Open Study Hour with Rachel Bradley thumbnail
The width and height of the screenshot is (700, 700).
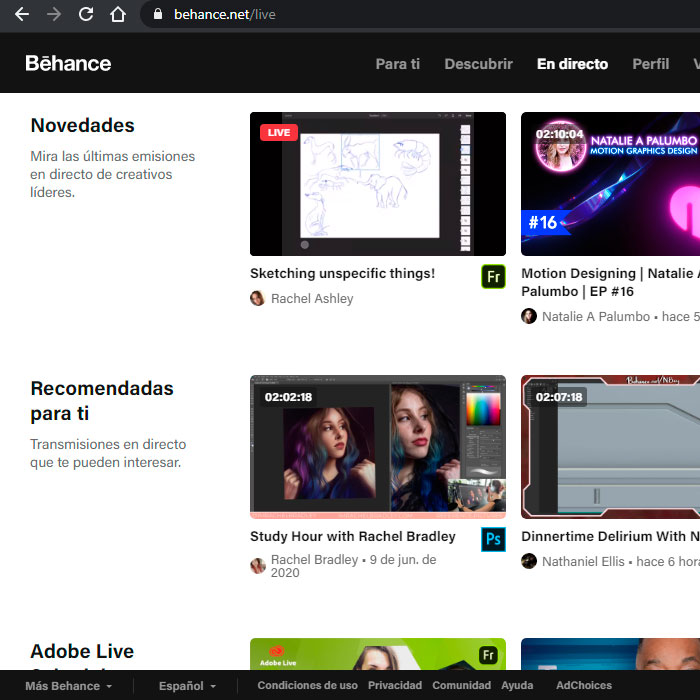coord(378,447)
